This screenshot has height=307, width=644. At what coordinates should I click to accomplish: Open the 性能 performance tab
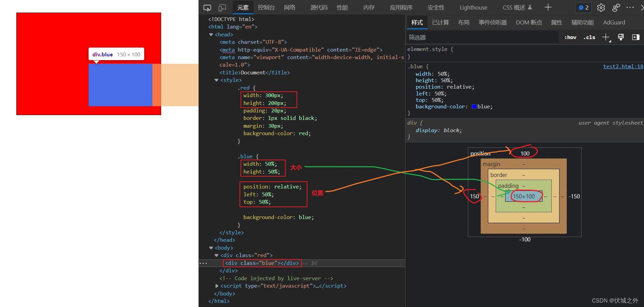(342, 7)
